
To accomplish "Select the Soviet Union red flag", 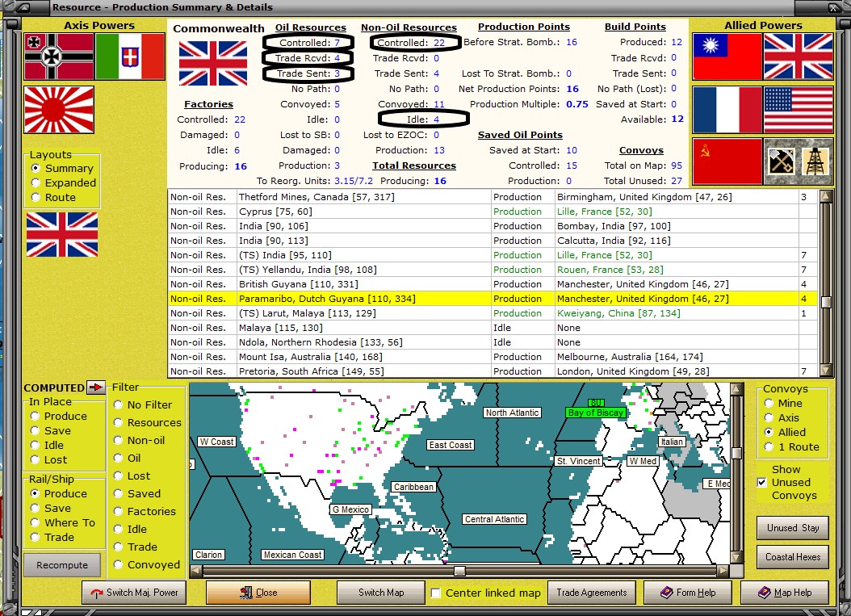I will tap(727, 161).
